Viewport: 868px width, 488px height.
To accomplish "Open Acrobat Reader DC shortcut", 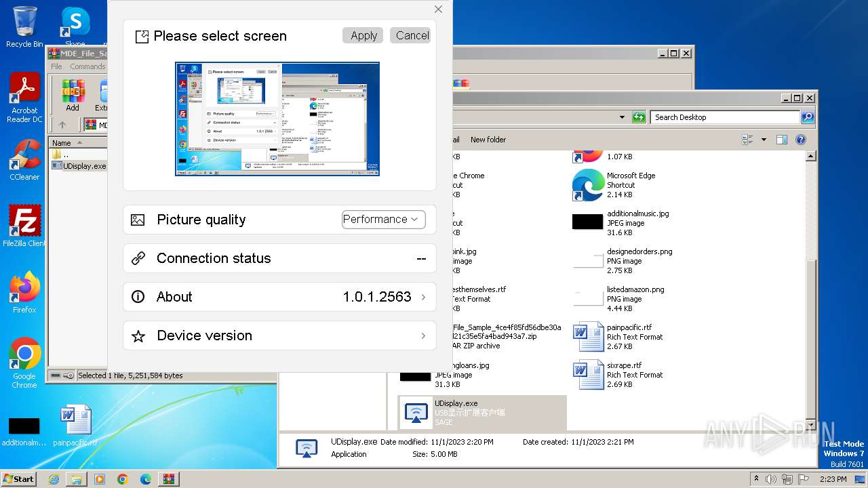I will click(24, 98).
